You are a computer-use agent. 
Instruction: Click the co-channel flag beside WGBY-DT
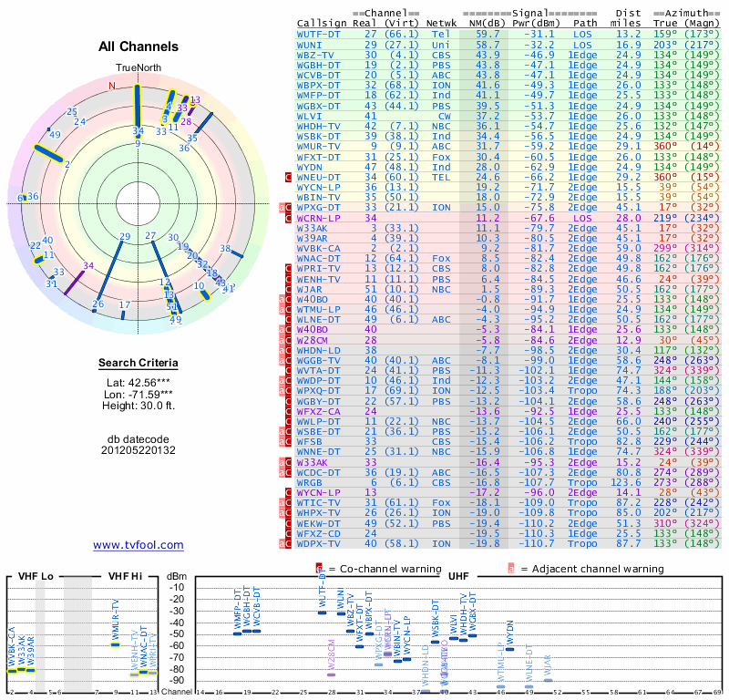[x=288, y=401]
